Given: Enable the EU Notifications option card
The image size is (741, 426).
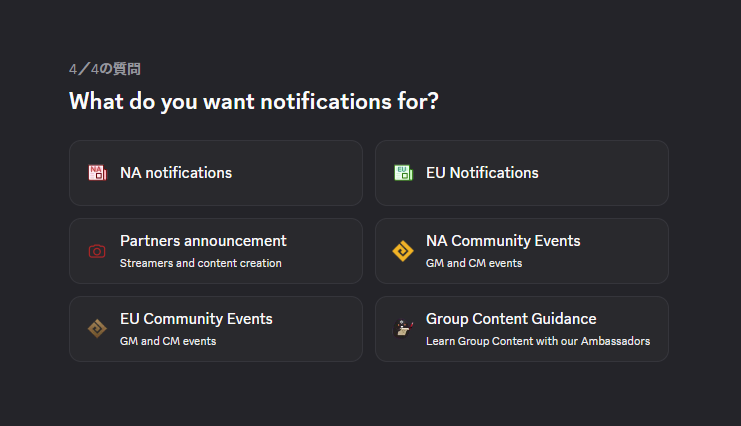Looking at the screenshot, I should coord(522,173).
